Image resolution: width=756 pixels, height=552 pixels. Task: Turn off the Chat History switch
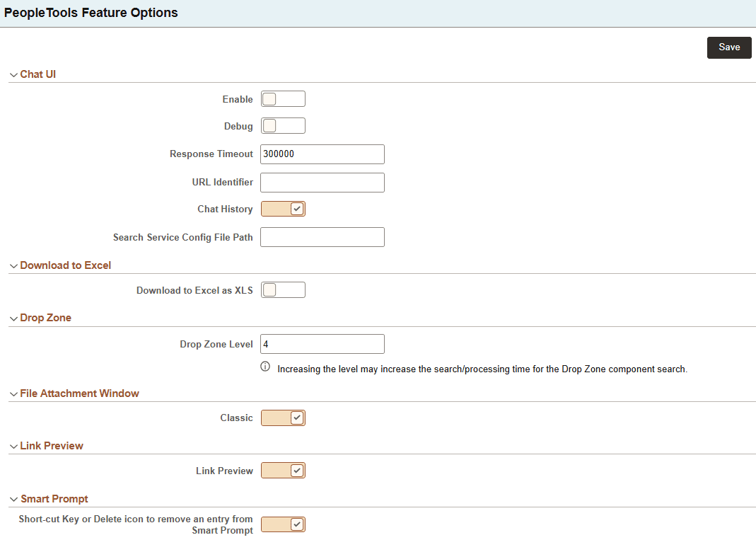pyautogui.click(x=283, y=209)
